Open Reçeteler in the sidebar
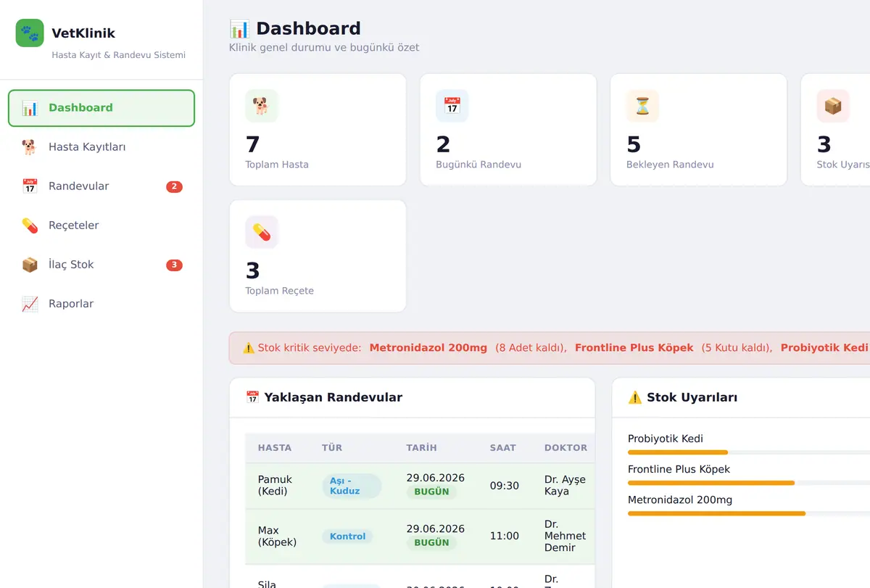The height and width of the screenshot is (588, 870). point(101,225)
